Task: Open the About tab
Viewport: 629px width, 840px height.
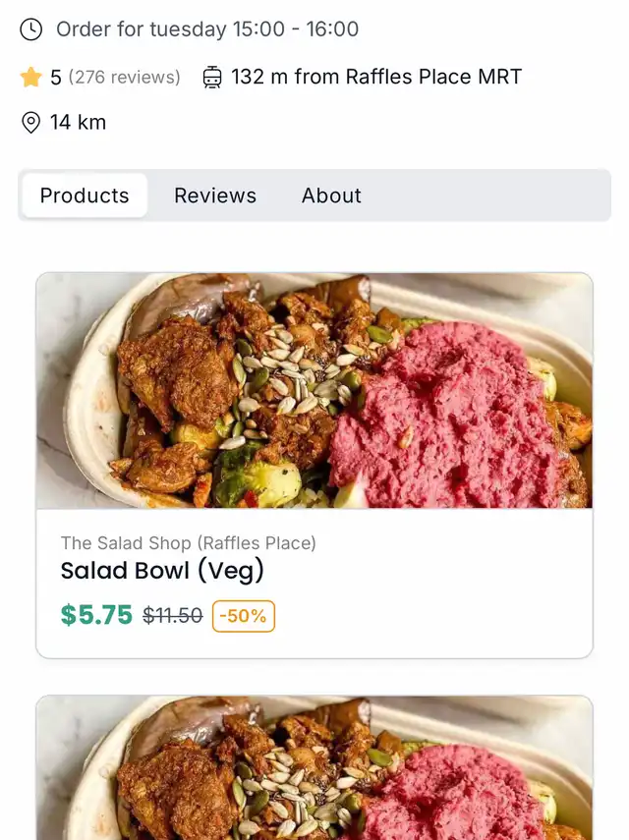Action: coord(331,196)
